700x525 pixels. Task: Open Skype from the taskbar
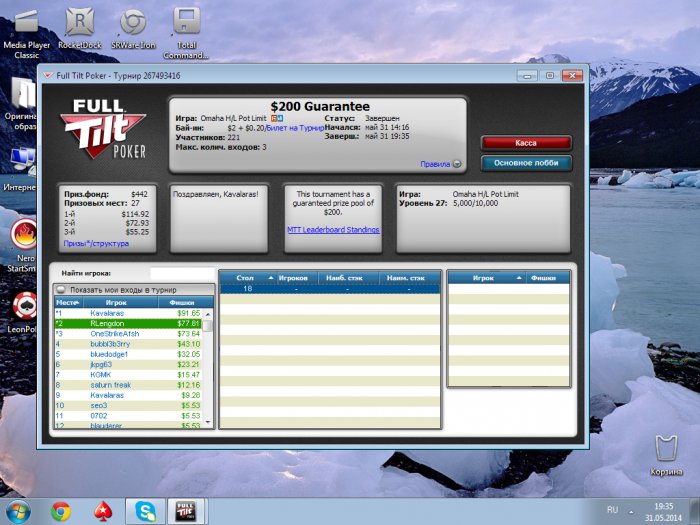pos(145,511)
